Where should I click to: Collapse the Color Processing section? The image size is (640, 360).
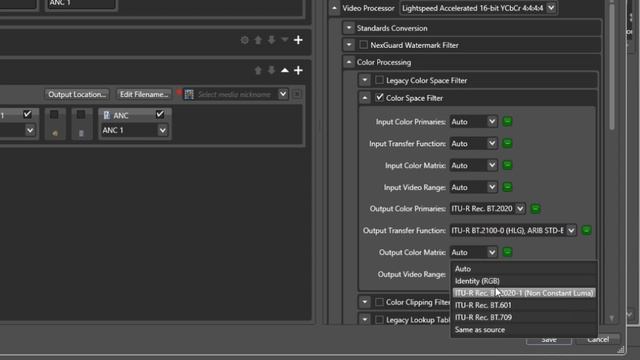click(349, 62)
